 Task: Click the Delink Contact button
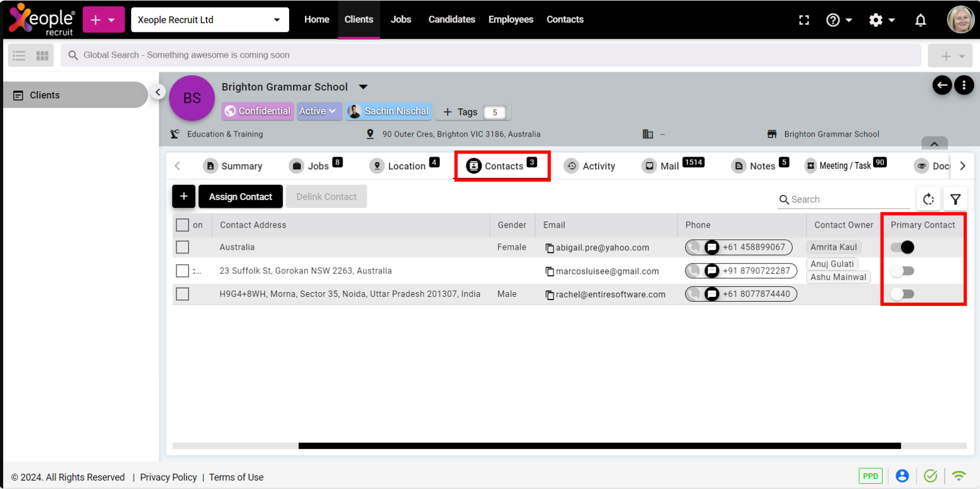tap(326, 196)
